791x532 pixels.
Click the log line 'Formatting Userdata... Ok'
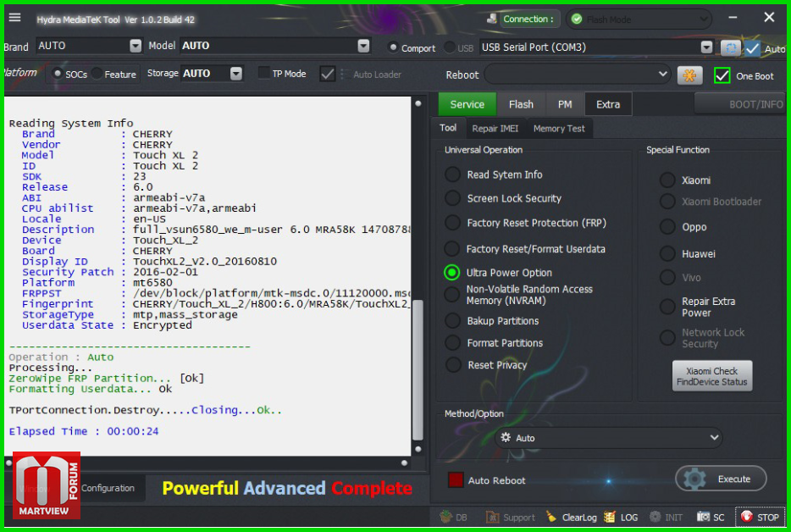(91, 389)
